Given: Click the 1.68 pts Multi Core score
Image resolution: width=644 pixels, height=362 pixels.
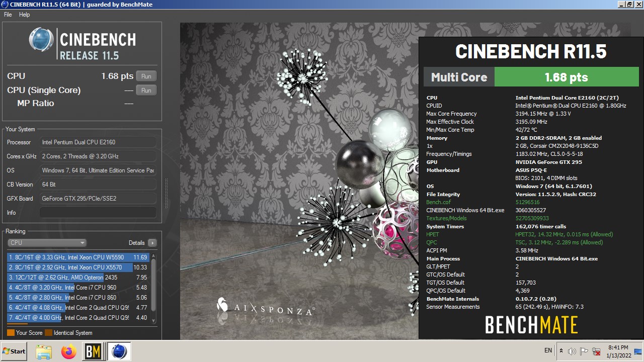Looking at the screenshot, I should 567,77.
